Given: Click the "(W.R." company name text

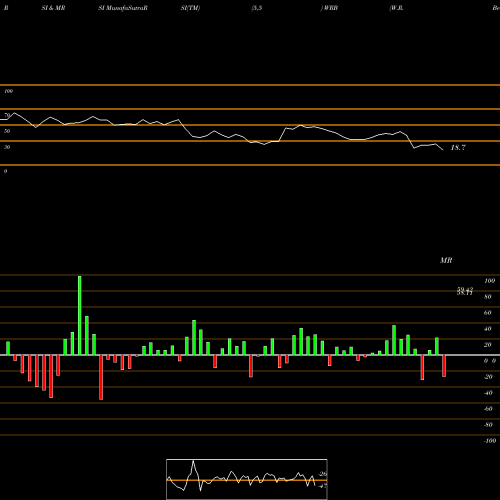Looking at the screenshot, I should coord(396,8).
